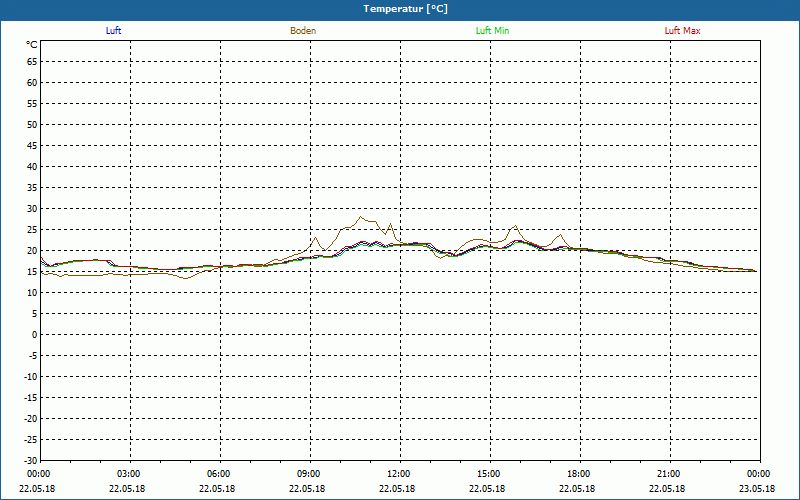Image resolution: width=800 pixels, height=500 pixels.
Task: Click the 15 value on temperature axis
Action: pos(32,272)
